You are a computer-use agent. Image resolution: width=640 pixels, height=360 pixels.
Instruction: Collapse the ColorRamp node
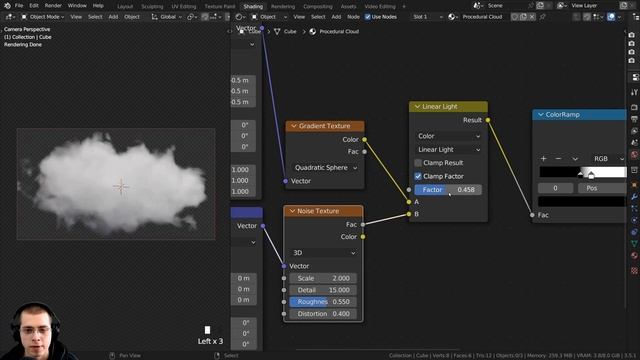point(540,115)
